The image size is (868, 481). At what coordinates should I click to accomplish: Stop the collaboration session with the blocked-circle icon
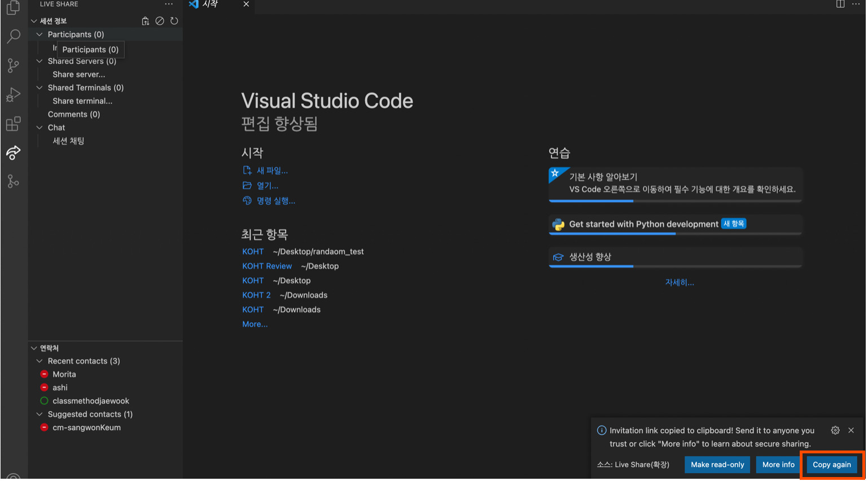tap(159, 20)
